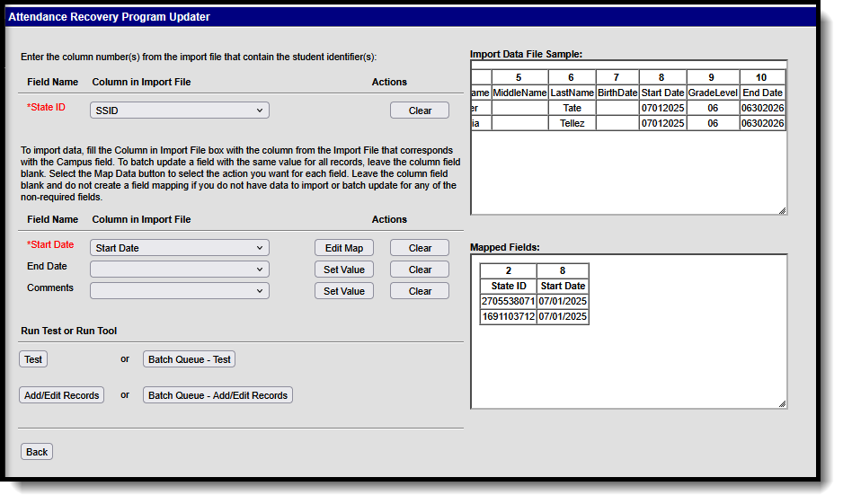Click 'GradeLevel' header in import sample
The image size is (843, 504).
(713, 93)
